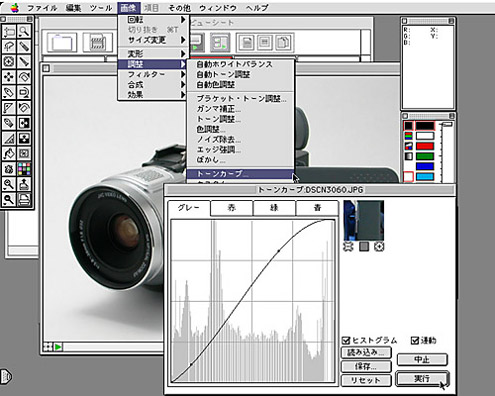Viewport: 495px width, 396px height.
Task: Open the color grid palette tool
Action: click(24, 169)
